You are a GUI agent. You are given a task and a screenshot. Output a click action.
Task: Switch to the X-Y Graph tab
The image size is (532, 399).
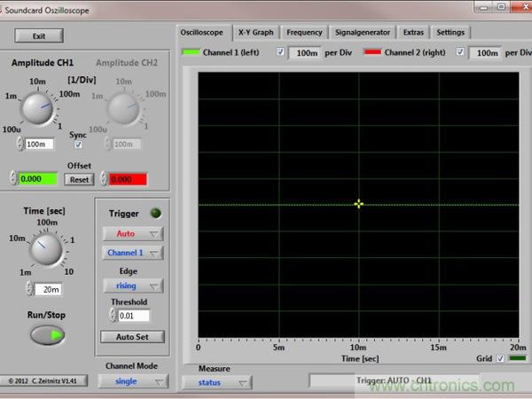pyautogui.click(x=256, y=32)
